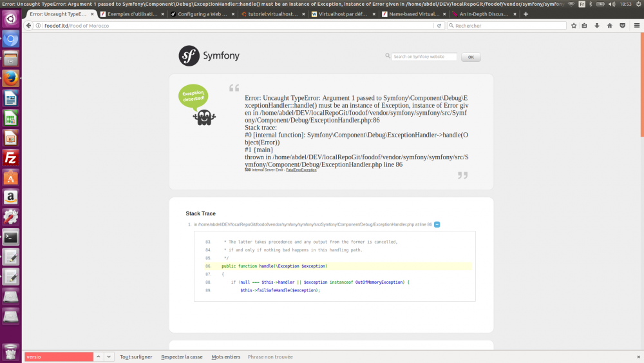Switch to Exemples d'utilisation tab
The image size is (644, 363).
[x=132, y=14]
